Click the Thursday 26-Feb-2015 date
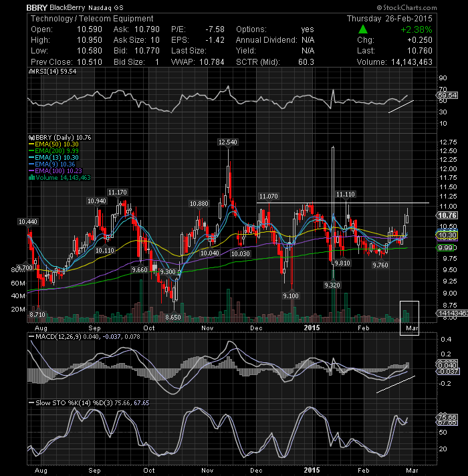Image resolution: width=468 pixels, height=476 pixels. coord(389,19)
